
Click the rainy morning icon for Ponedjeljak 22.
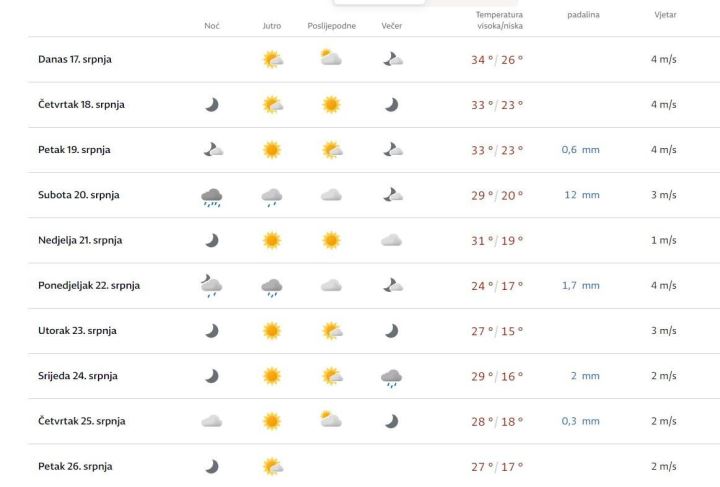pyautogui.click(x=272, y=287)
